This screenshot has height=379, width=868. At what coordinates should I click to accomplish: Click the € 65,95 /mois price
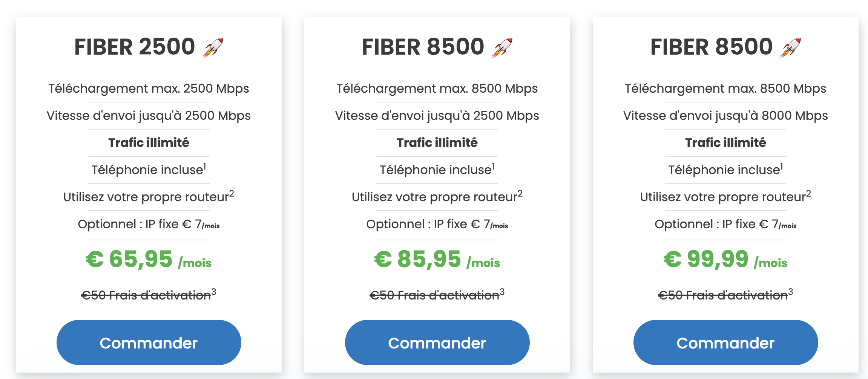[149, 260]
